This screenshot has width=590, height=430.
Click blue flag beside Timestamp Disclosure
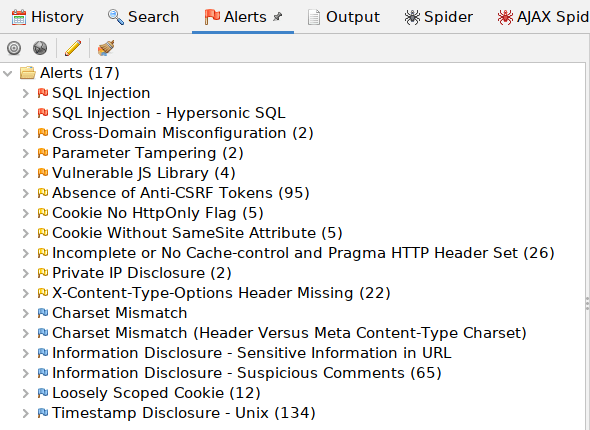tap(43, 413)
